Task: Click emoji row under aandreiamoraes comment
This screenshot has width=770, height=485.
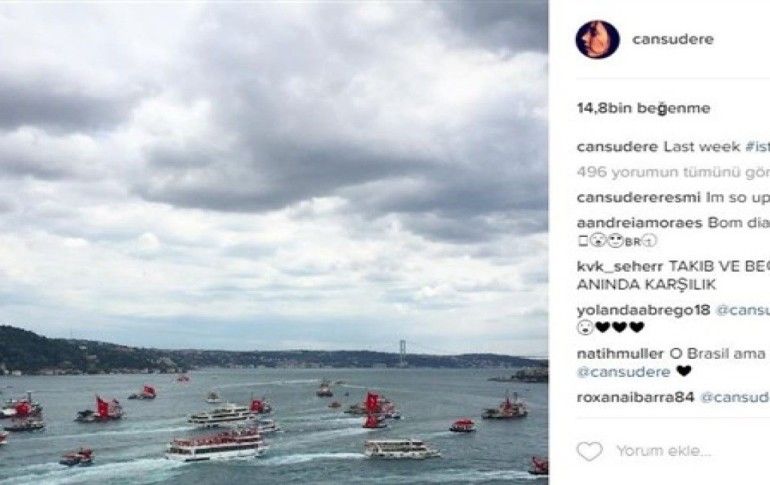Action: pos(617,241)
